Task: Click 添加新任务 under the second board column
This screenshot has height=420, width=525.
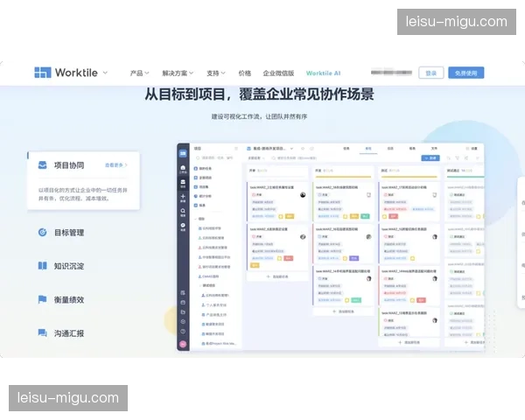Action: [343, 311]
